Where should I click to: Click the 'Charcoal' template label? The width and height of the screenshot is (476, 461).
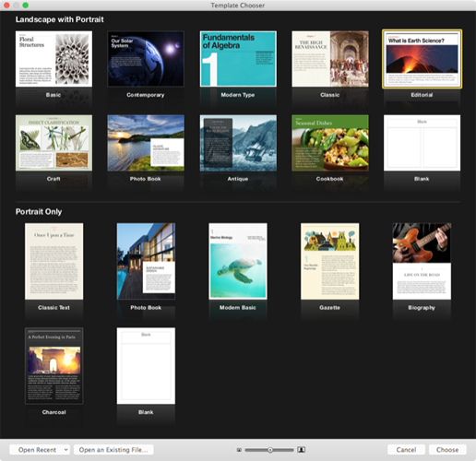(x=54, y=412)
